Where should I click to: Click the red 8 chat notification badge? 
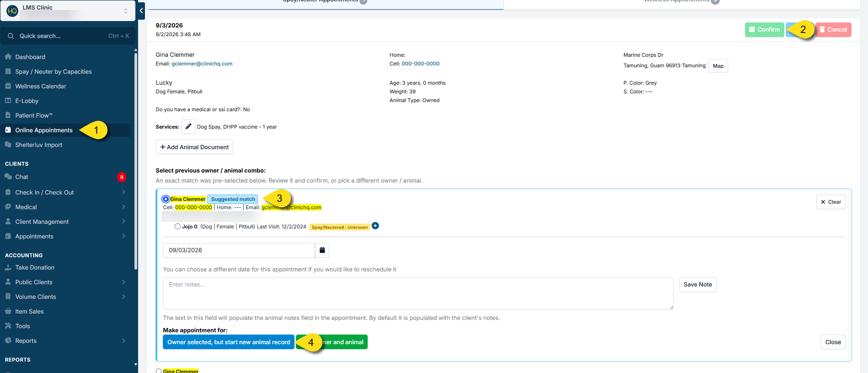point(122,177)
